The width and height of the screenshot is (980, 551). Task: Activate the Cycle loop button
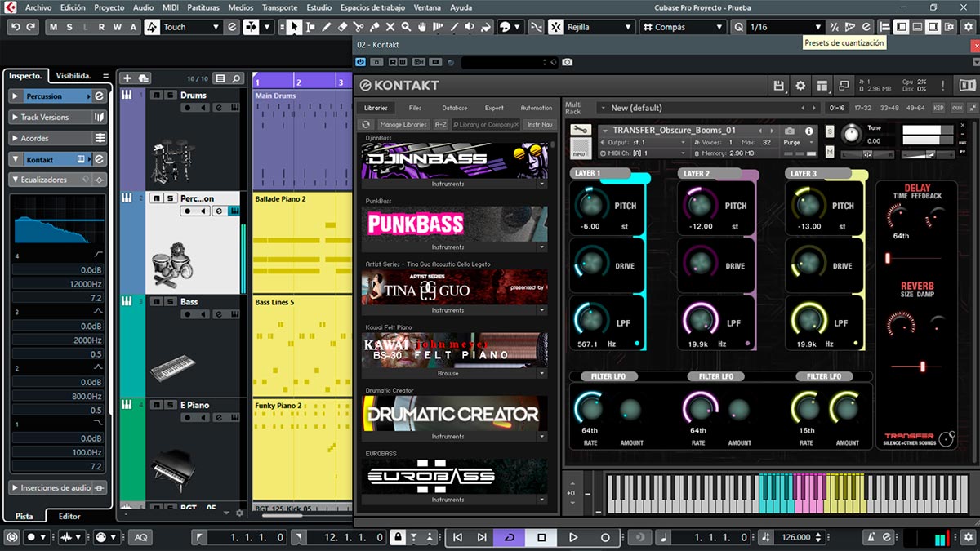click(x=510, y=537)
